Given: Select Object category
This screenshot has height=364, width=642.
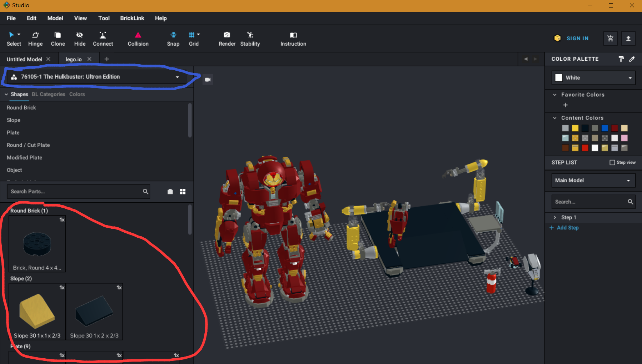Looking at the screenshot, I should pyautogui.click(x=14, y=170).
